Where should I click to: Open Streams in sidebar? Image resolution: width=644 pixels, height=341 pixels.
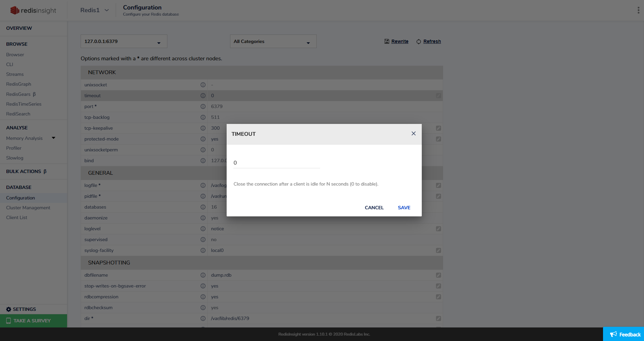coord(15,74)
